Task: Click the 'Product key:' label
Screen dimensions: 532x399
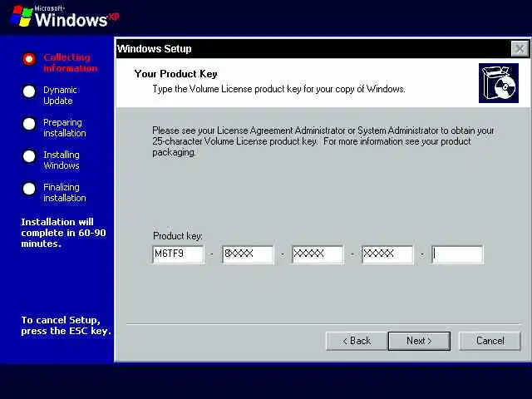Action: [x=177, y=236]
